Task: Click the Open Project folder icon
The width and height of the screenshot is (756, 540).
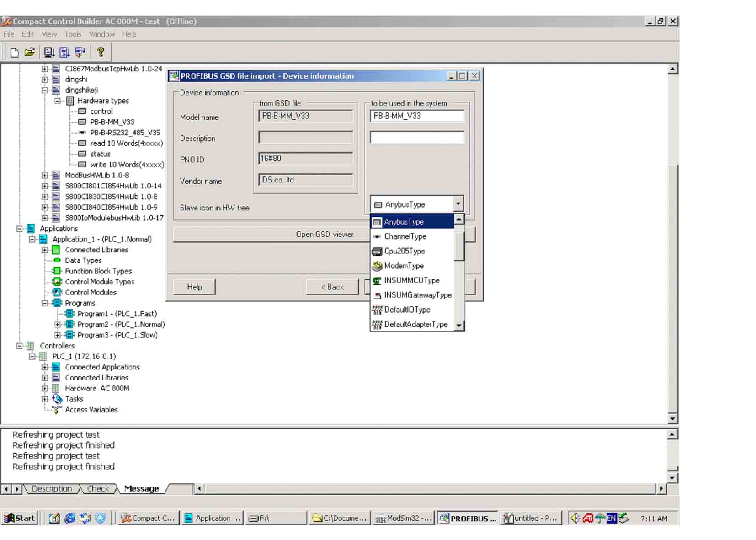Action: pyautogui.click(x=30, y=52)
